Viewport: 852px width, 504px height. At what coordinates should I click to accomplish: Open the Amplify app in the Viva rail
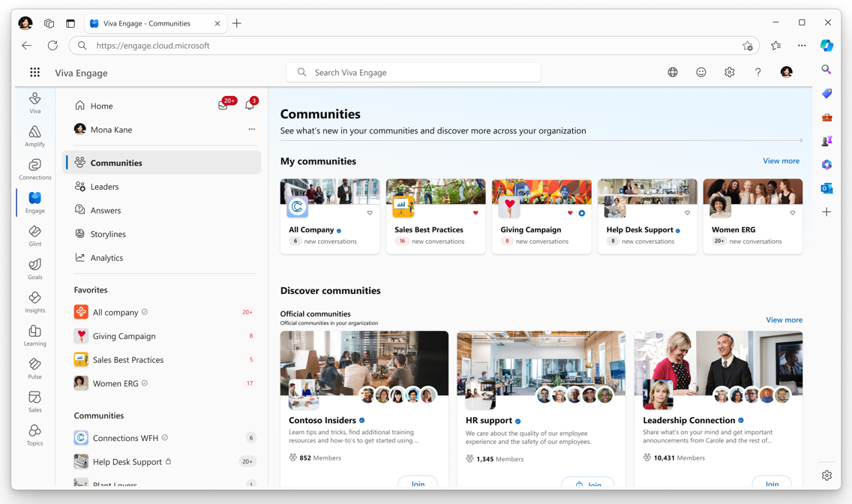34,135
